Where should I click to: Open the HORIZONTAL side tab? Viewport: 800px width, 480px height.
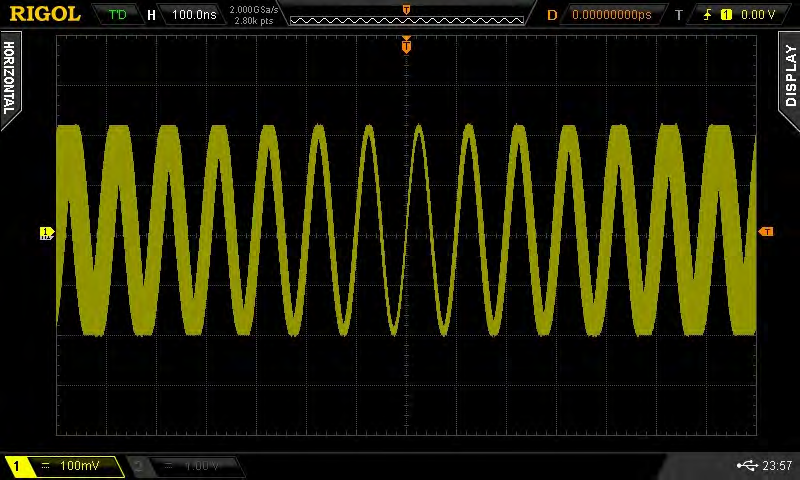pos(9,78)
